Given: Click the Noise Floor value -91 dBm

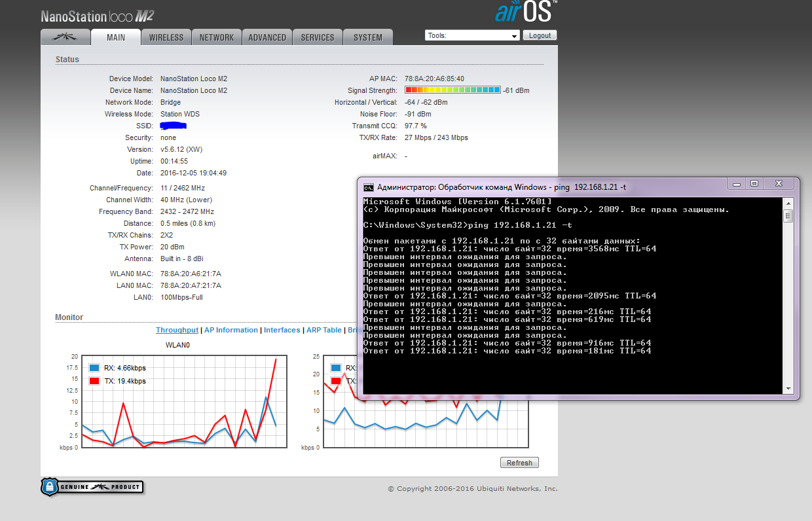Looking at the screenshot, I should pos(418,114).
